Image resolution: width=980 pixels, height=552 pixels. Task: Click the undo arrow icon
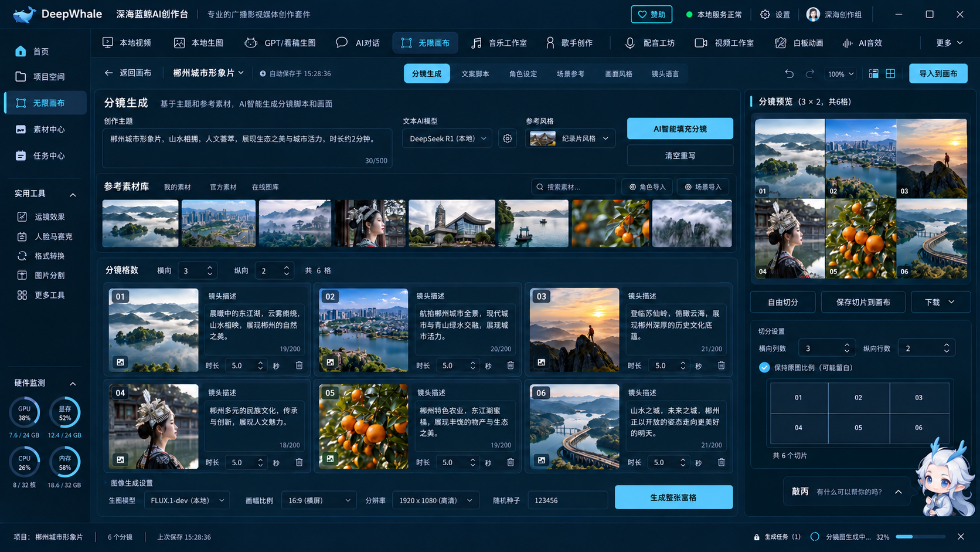[790, 74]
